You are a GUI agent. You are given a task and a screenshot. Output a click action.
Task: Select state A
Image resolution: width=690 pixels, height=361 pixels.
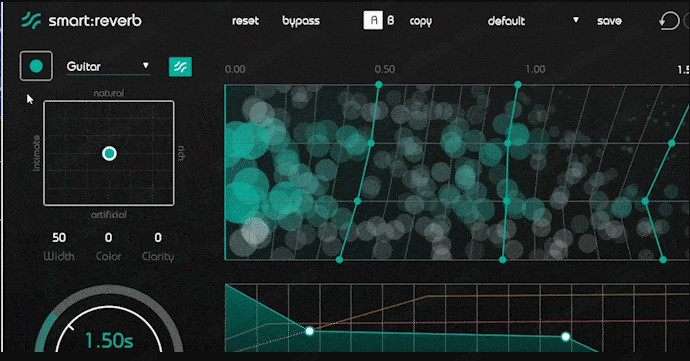click(373, 20)
